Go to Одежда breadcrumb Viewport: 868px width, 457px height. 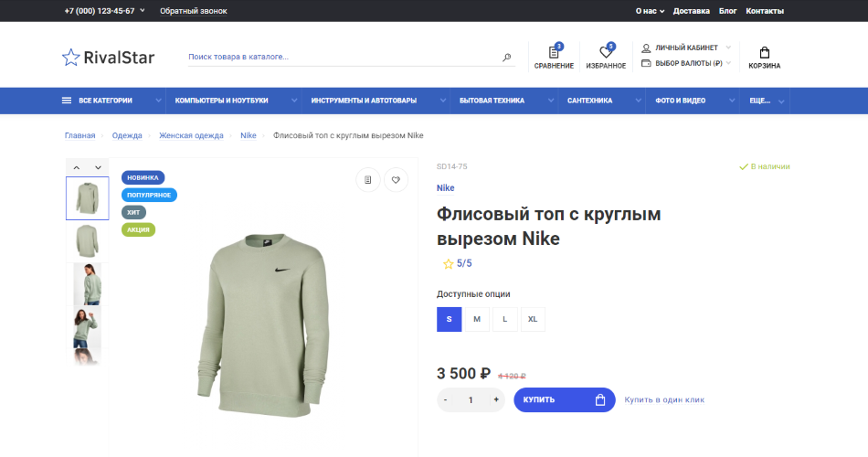coord(127,135)
